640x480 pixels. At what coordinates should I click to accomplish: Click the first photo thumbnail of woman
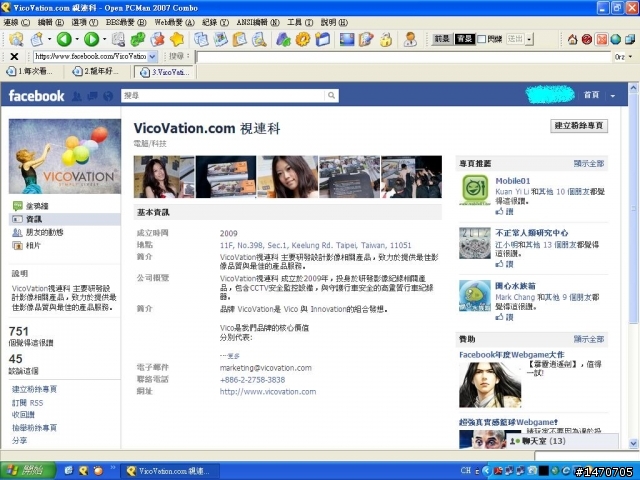point(164,177)
